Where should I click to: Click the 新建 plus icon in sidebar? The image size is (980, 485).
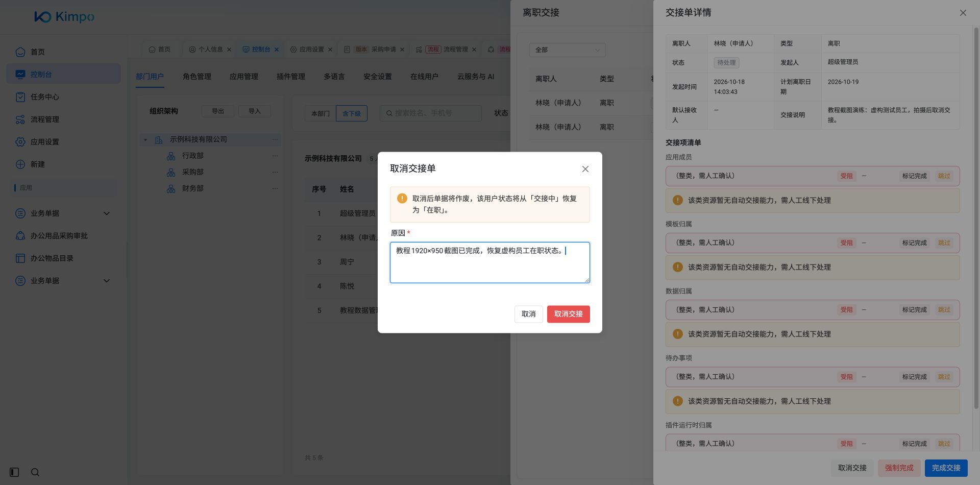[20, 164]
